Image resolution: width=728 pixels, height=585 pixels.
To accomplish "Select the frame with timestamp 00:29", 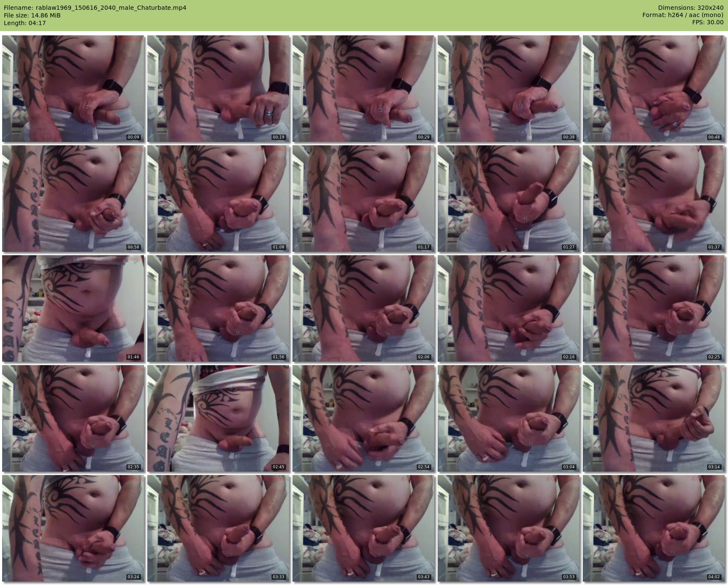I will [364, 89].
